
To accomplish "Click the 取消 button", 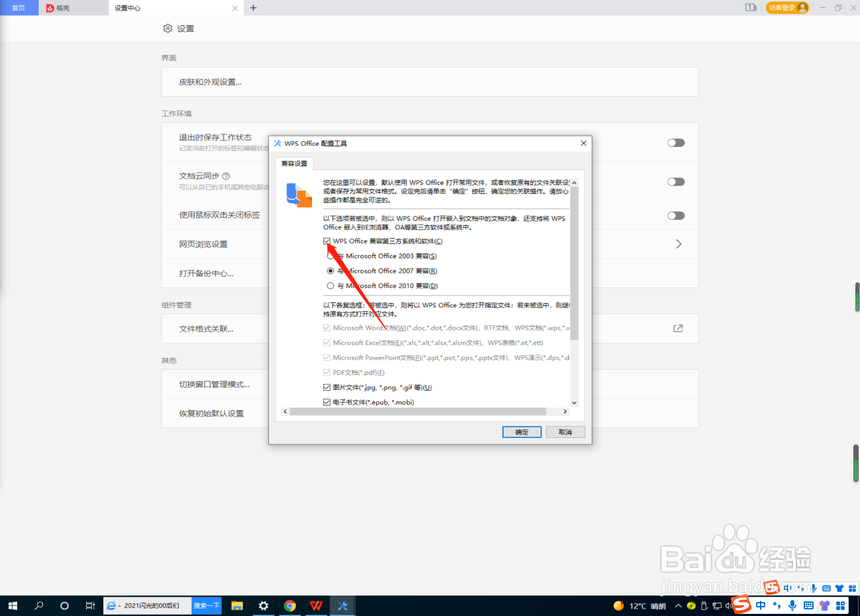I will pyautogui.click(x=565, y=432).
